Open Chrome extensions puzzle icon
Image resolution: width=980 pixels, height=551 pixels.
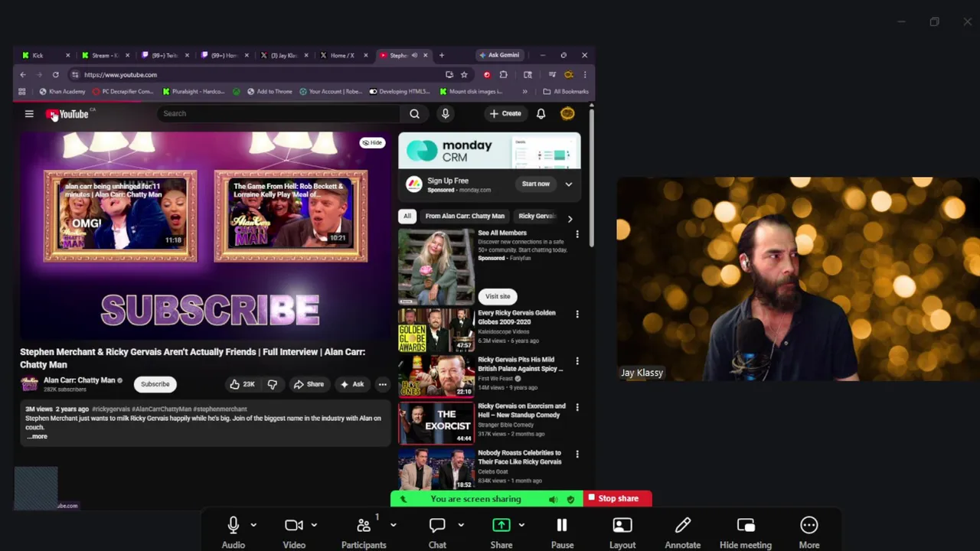[x=503, y=75]
